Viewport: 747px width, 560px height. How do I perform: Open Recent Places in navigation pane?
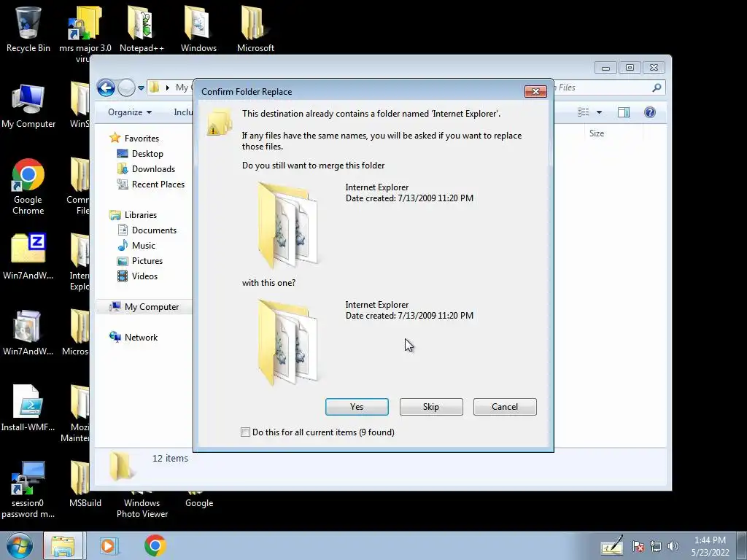tap(158, 184)
